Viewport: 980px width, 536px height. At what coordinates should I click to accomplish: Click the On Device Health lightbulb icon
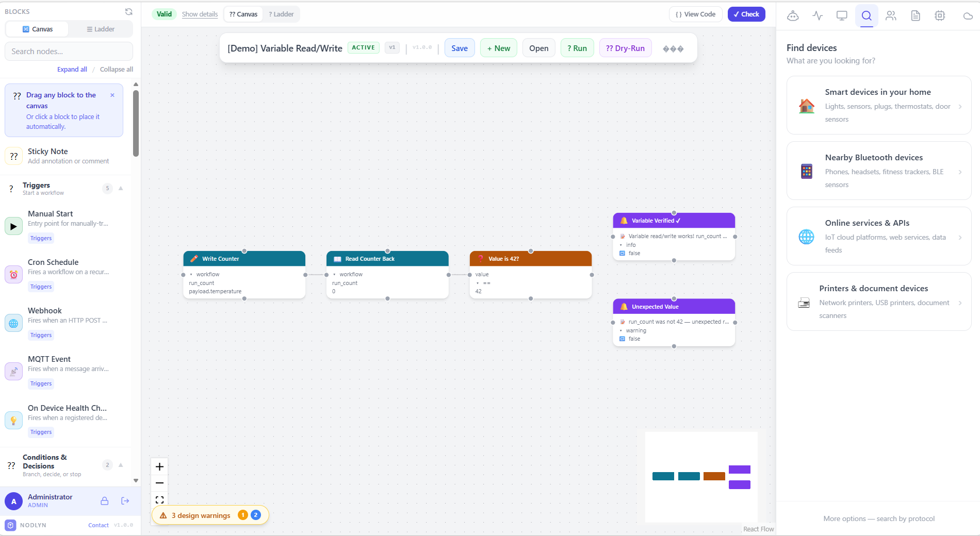pos(13,421)
